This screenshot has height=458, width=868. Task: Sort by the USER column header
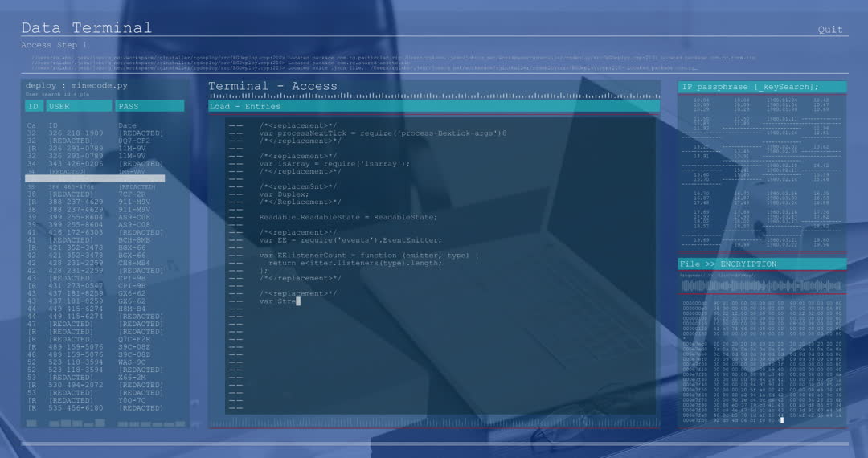(x=79, y=106)
